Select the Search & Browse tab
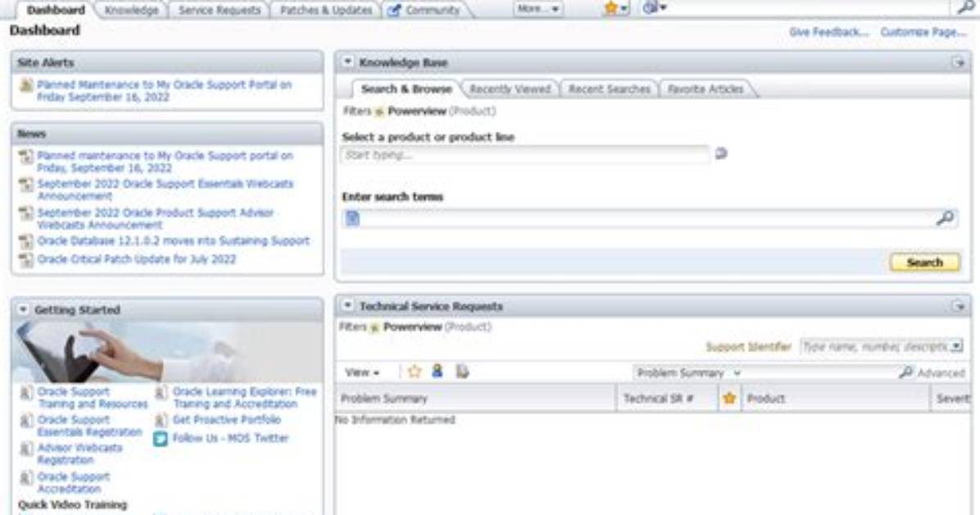This screenshot has width=980, height=515. (x=406, y=89)
